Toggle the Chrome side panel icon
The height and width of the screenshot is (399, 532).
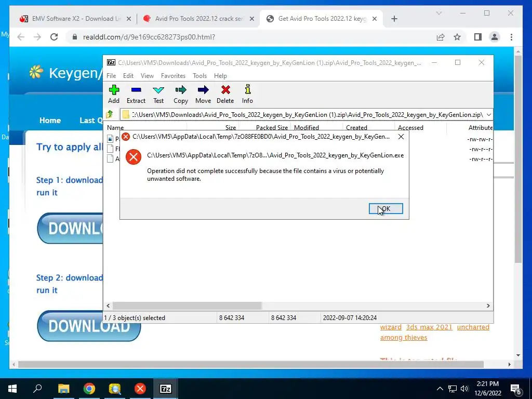coord(478,37)
